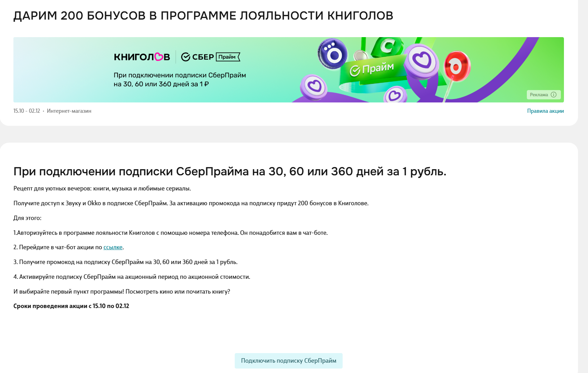588x373 pixels.
Task: Click the Книголов logo in banner
Action: tap(142, 57)
